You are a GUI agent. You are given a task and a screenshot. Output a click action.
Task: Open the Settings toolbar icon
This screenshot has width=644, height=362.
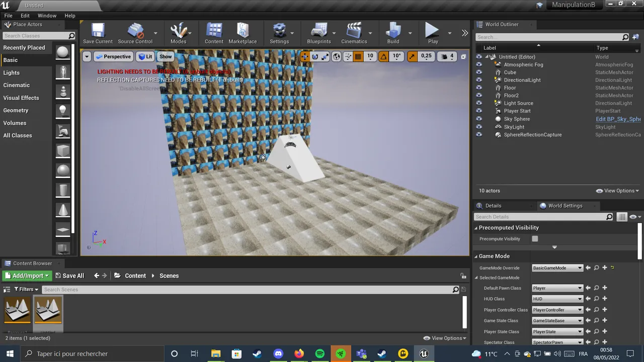pos(279,34)
